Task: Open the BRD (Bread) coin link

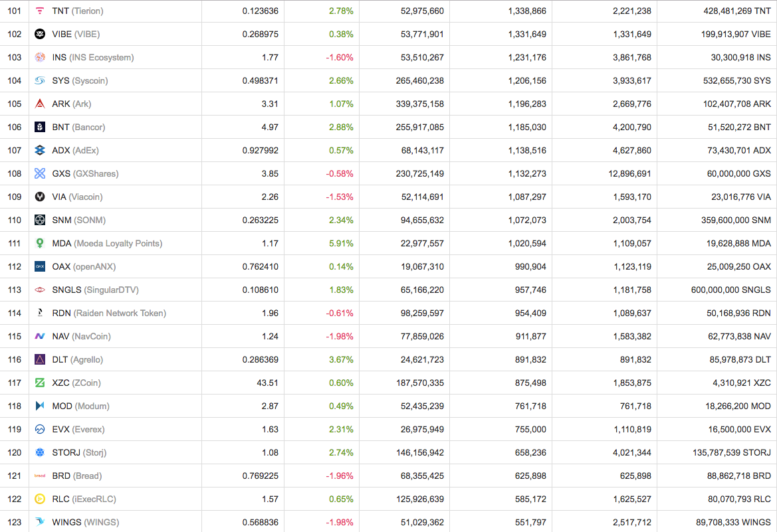Action: click(77, 476)
